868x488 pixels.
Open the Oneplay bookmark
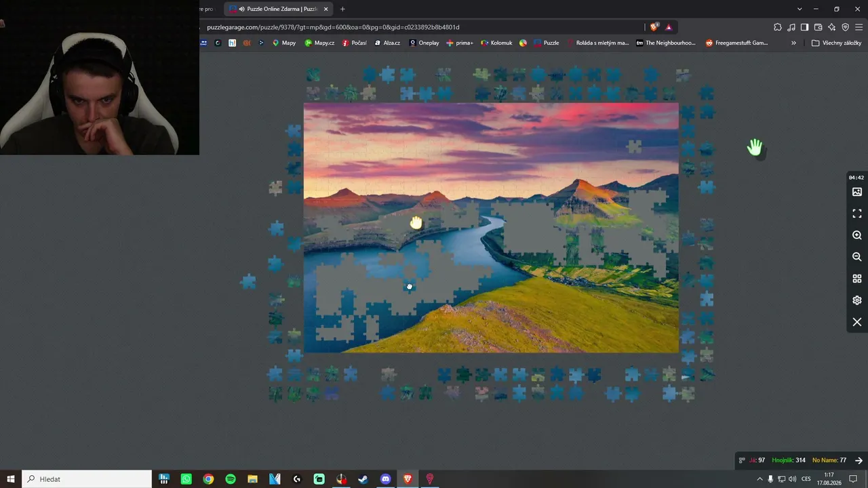[424, 43]
